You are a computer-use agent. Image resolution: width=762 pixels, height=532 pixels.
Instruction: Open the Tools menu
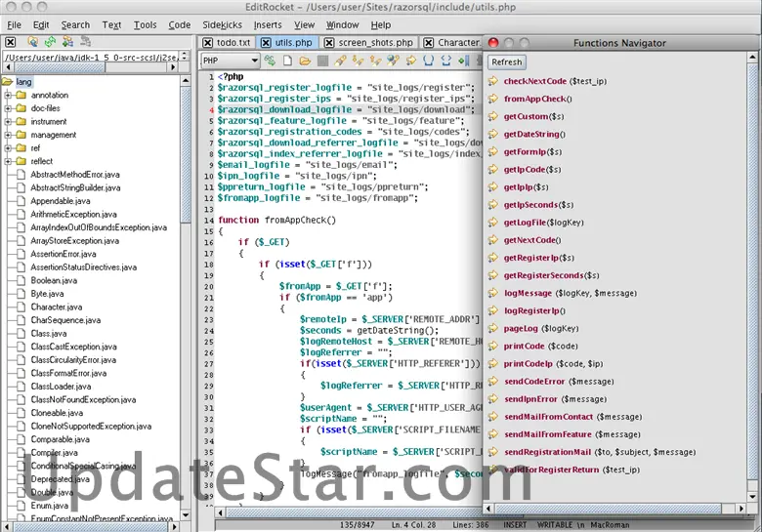[x=146, y=24]
